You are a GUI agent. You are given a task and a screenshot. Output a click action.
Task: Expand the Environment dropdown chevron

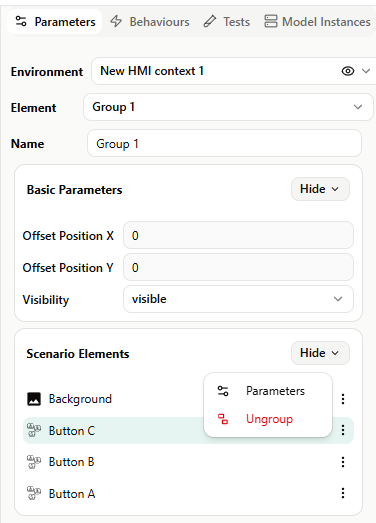[x=366, y=71]
